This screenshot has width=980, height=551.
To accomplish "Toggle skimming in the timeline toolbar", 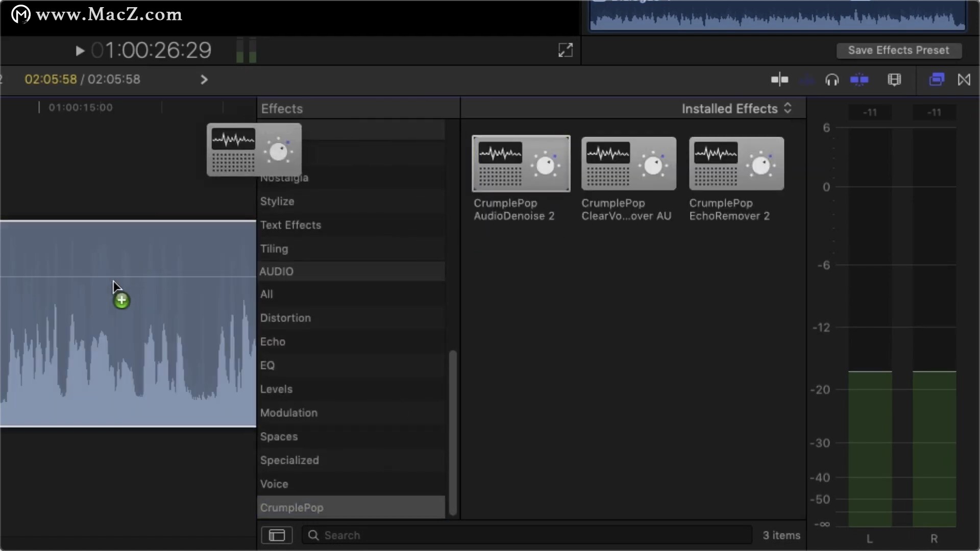I will 779,80.
